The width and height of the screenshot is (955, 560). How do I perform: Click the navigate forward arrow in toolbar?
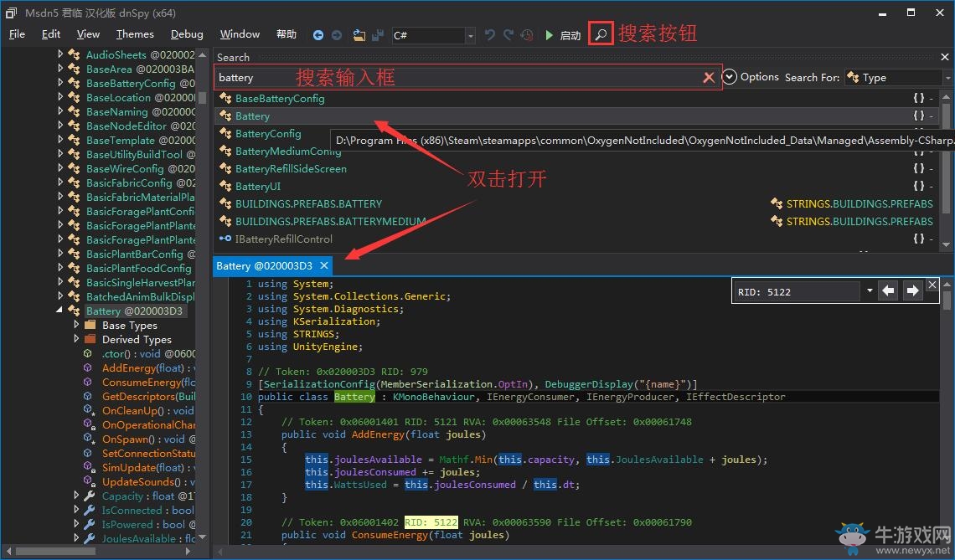click(x=337, y=35)
